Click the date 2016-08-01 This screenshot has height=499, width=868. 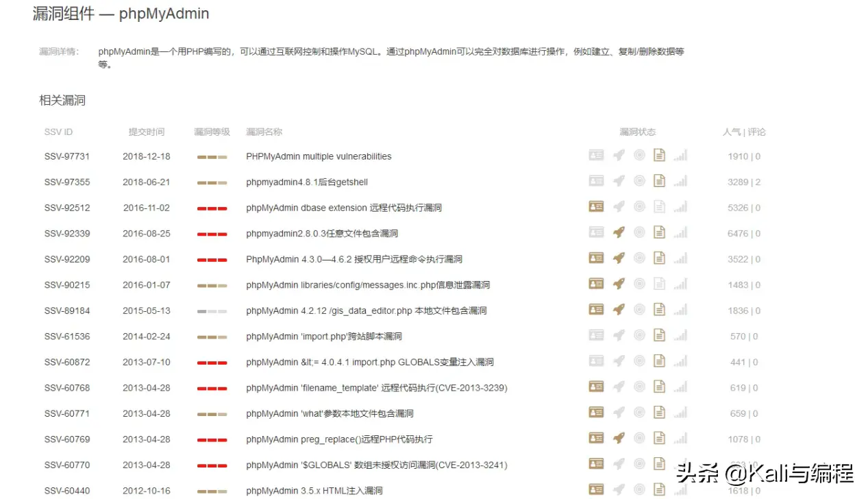pyautogui.click(x=147, y=259)
